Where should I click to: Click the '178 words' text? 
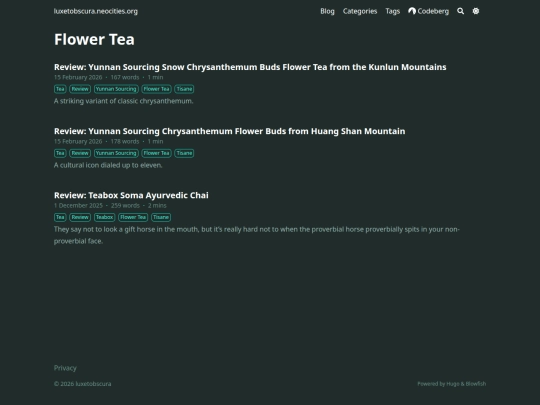pos(125,142)
